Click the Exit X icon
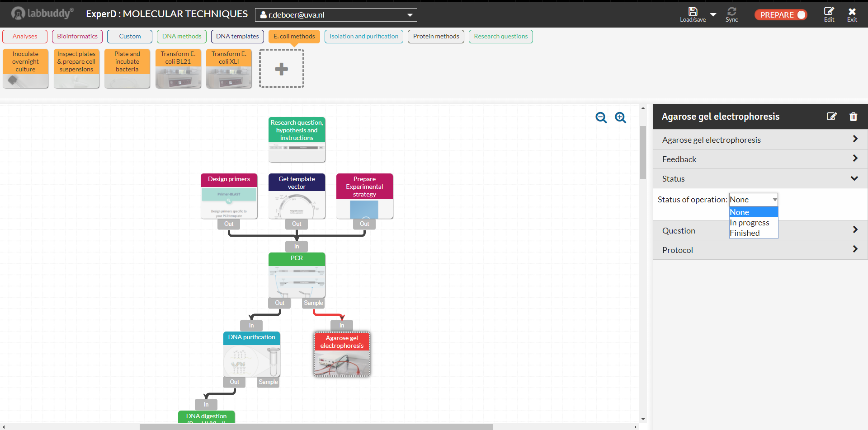The width and height of the screenshot is (868, 430). [x=852, y=12]
